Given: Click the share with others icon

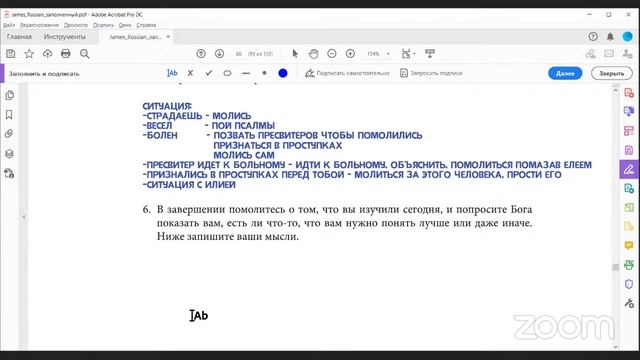Looking at the screenshot, I should tap(627, 53).
